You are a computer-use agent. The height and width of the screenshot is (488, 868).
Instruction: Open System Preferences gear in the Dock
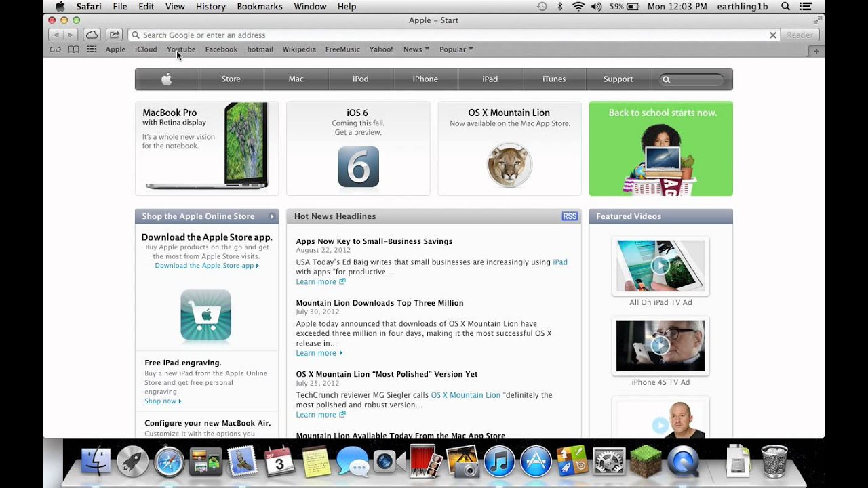point(609,462)
